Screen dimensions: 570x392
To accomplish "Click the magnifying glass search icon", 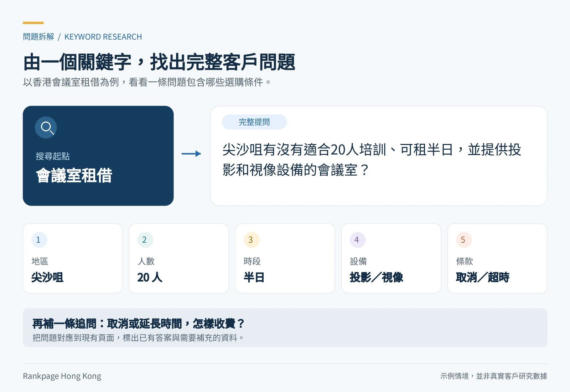I will 46,128.
